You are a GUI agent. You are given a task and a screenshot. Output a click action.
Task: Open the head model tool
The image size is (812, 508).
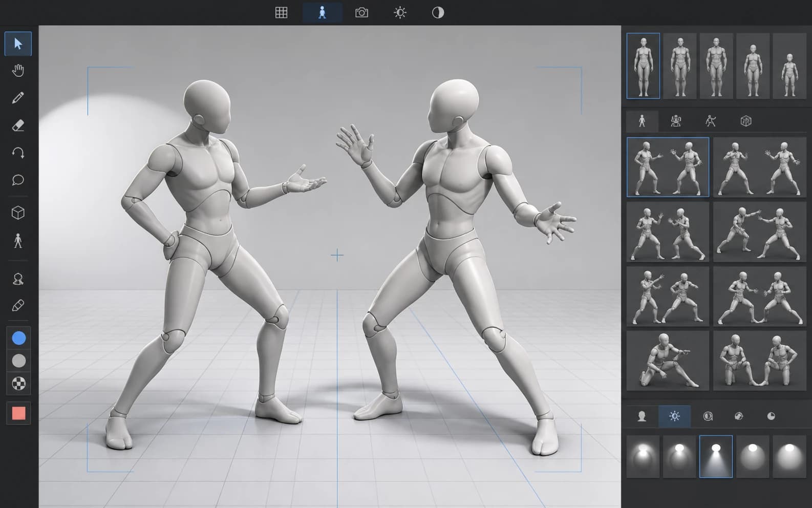18,279
